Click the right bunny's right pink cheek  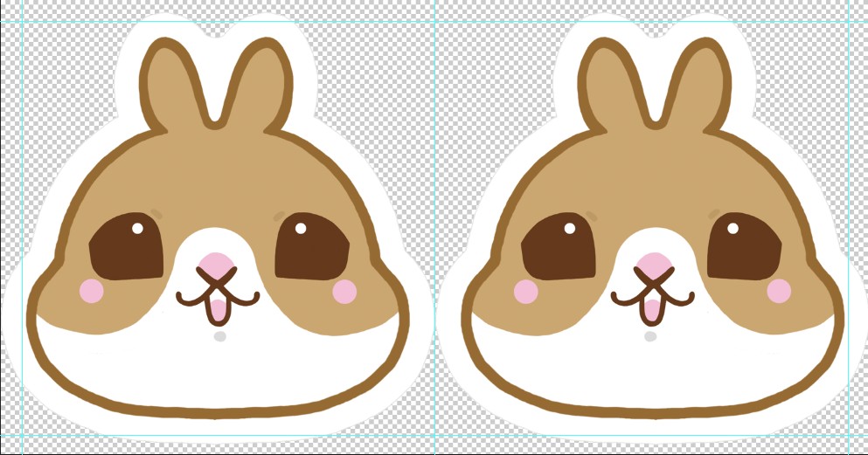(x=778, y=291)
